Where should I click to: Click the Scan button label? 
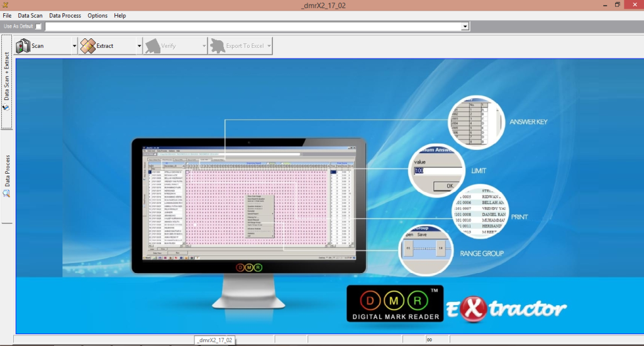(x=37, y=46)
